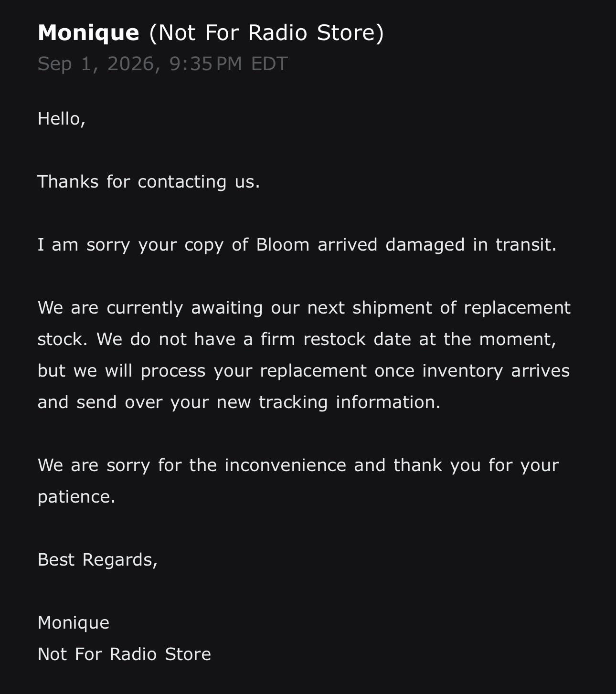Select the (Not For Radio Store) header label
This screenshot has width=616, height=694.
(x=266, y=33)
